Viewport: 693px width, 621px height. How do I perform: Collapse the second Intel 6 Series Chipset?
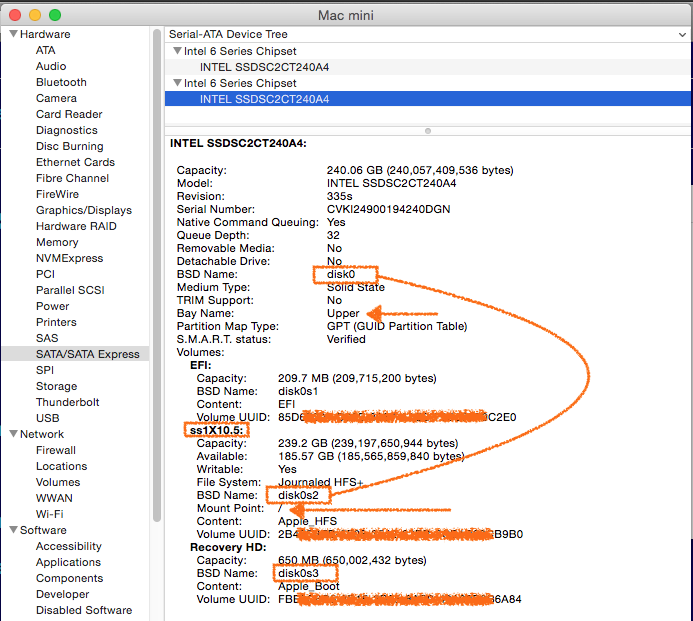(x=177, y=83)
